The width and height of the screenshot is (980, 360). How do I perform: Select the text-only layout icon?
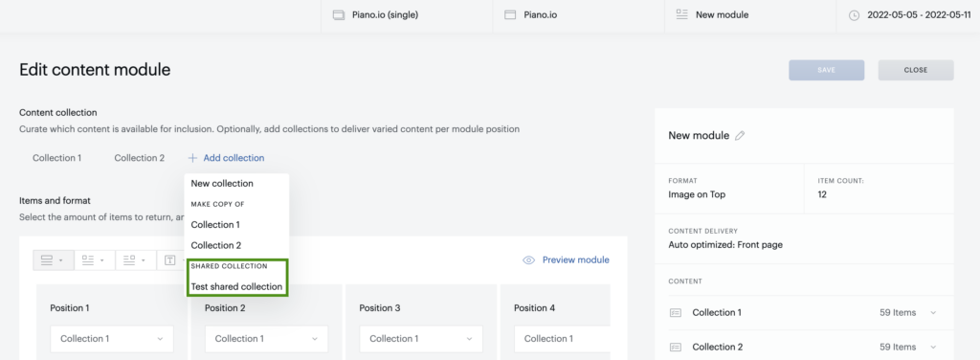(170, 260)
